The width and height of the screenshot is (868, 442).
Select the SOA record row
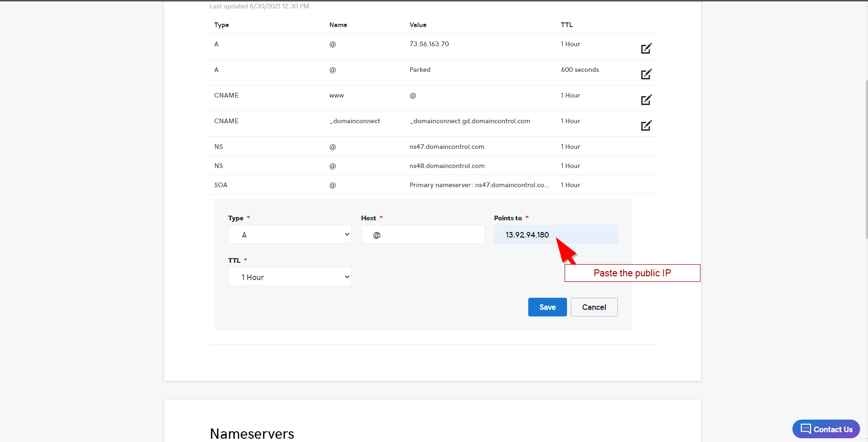point(432,185)
